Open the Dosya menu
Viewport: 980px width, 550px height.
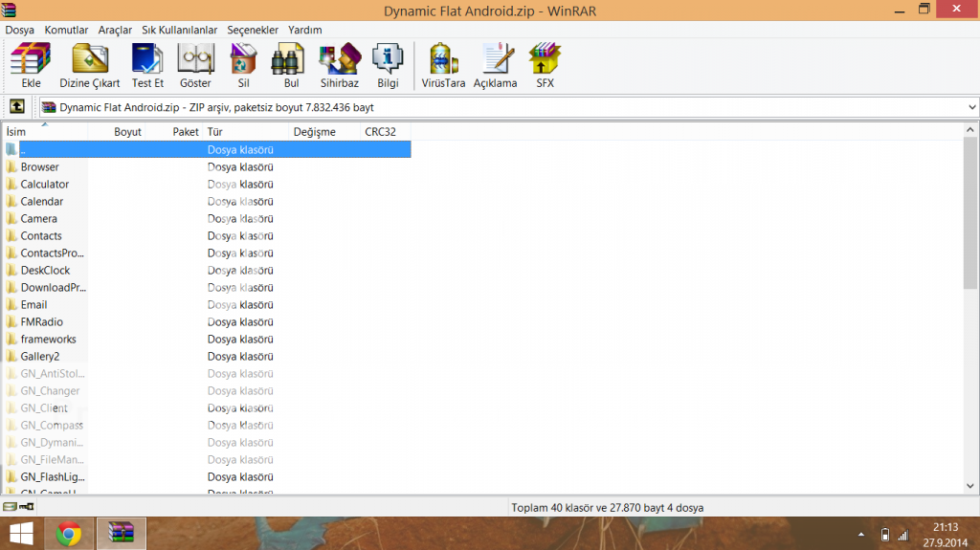click(19, 30)
